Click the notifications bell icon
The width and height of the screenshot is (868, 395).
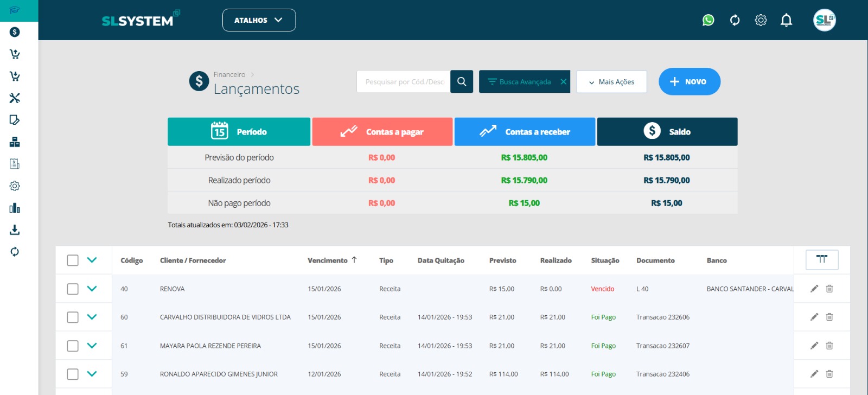(x=786, y=20)
